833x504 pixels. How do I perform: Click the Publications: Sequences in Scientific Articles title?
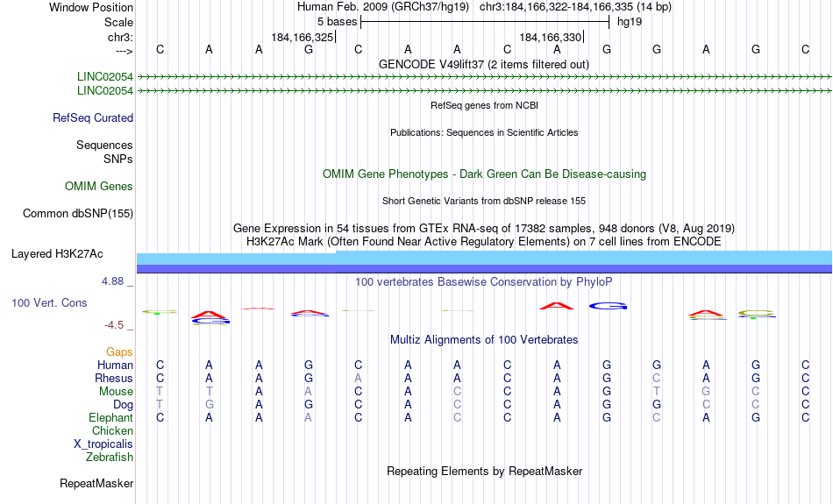484,132
